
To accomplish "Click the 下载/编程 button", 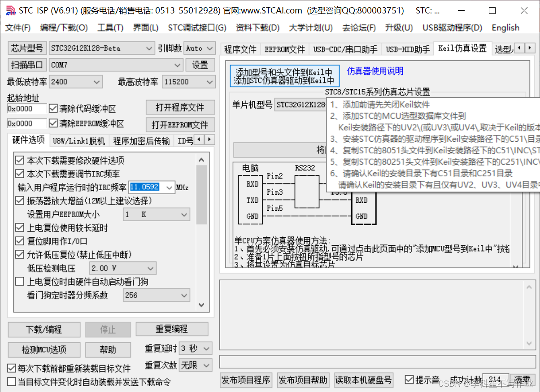I will click(x=44, y=329).
